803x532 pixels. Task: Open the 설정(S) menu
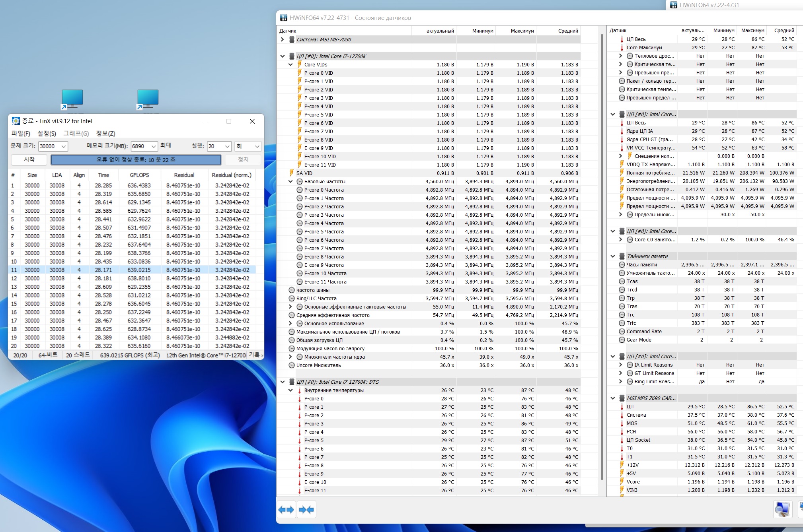pos(47,133)
